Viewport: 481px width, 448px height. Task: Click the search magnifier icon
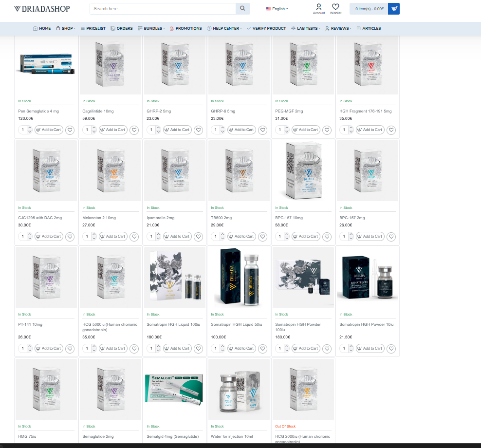[x=242, y=9]
